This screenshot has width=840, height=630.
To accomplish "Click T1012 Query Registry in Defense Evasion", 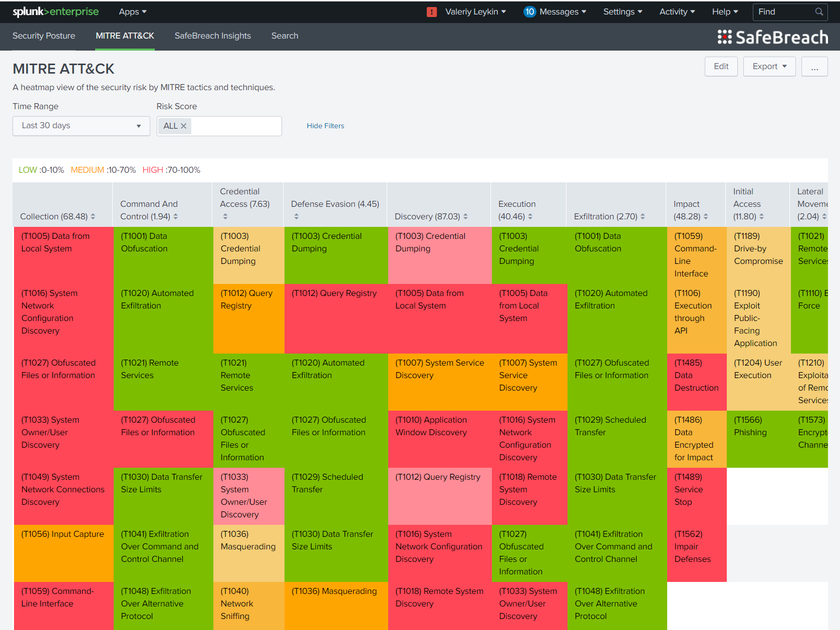I will 336,319.
